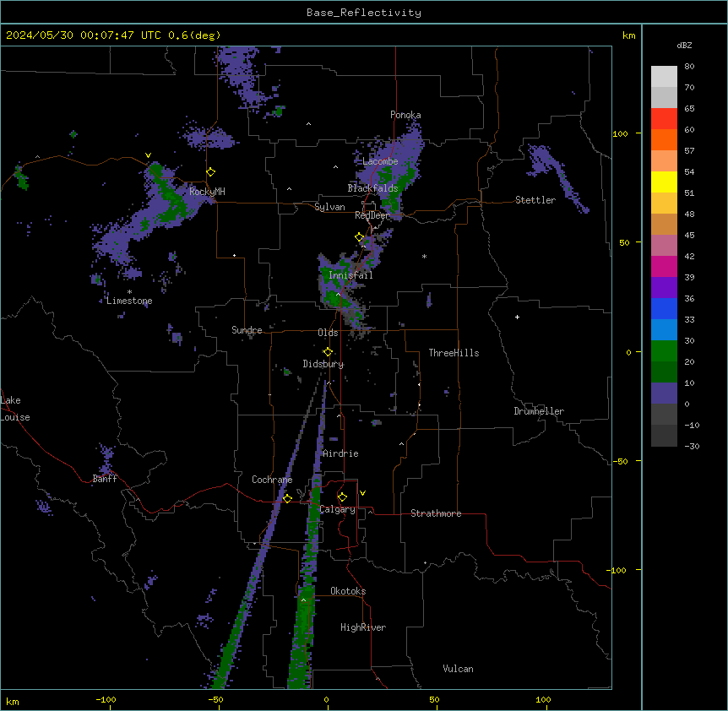Select the RockyMH label
728x711 pixels.
(207, 191)
